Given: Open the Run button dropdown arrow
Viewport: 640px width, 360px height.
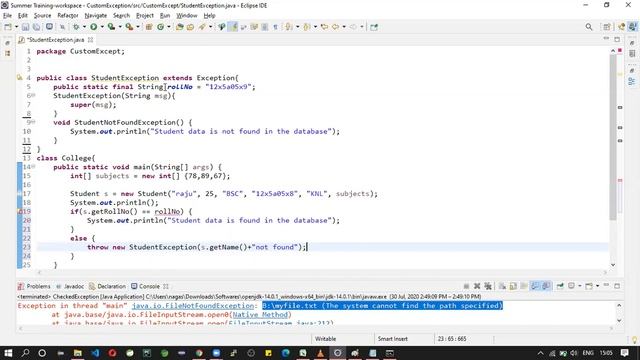Looking at the screenshot, I should point(102,27).
